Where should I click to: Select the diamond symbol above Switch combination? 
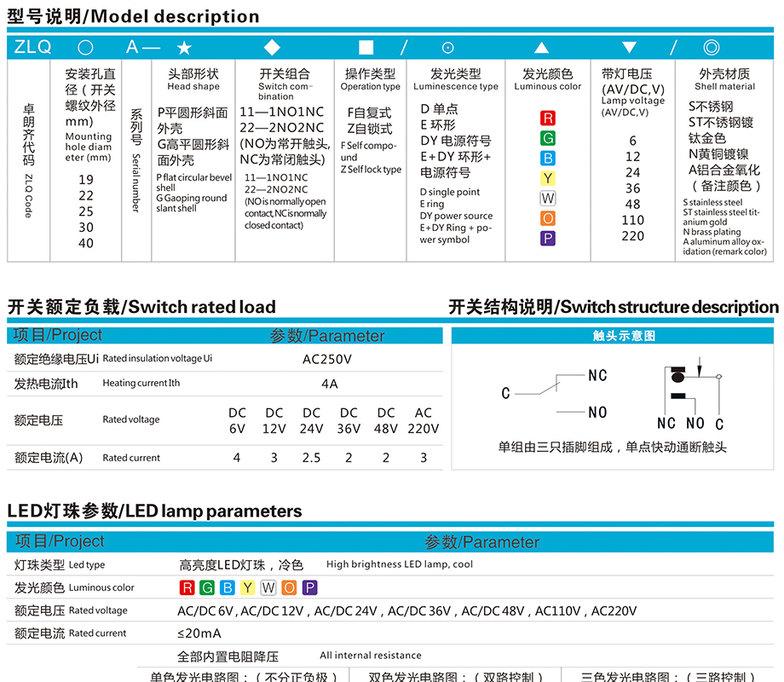272,48
